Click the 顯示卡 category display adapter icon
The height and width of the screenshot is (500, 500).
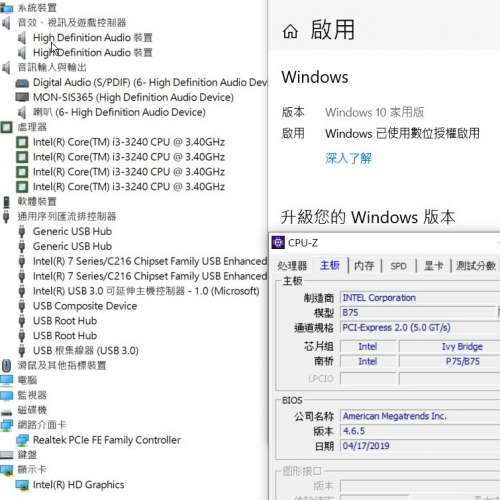click(6, 470)
